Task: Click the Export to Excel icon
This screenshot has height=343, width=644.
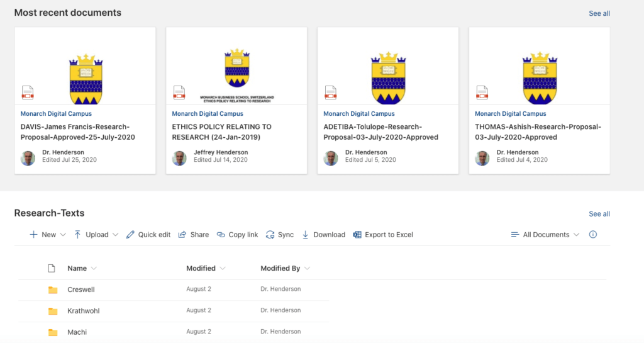Action: point(357,235)
